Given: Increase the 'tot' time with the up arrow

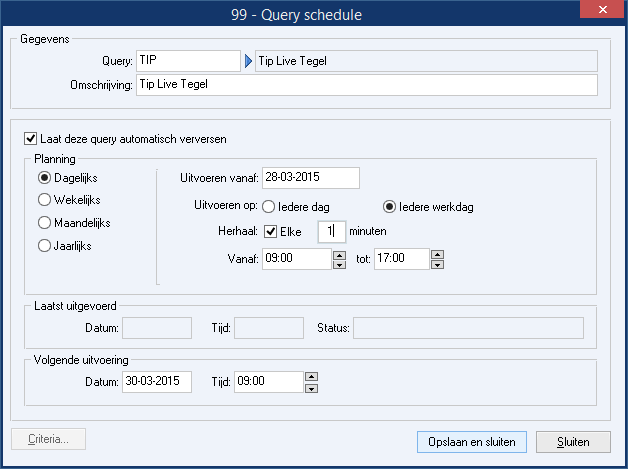Looking at the screenshot, I should click(437, 255).
